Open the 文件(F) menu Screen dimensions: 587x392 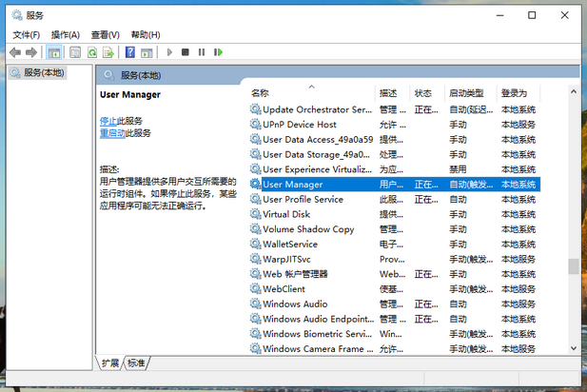coord(26,35)
